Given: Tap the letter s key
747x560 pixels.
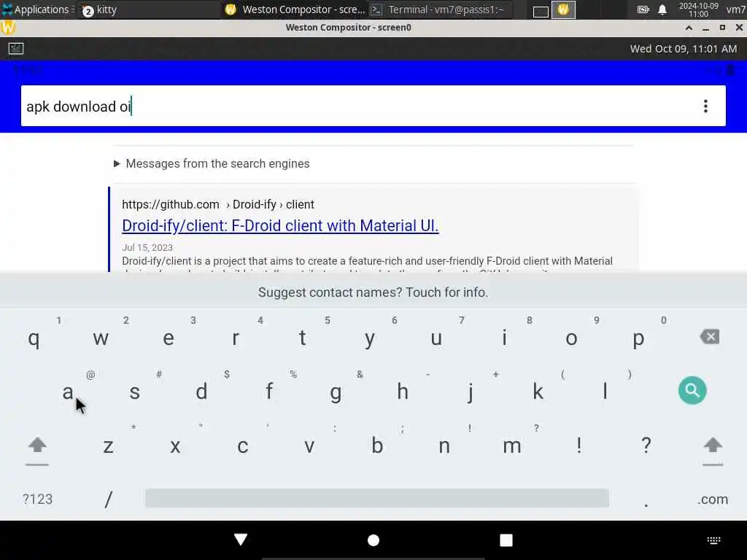Looking at the screenshot, I should click(135, 392).
